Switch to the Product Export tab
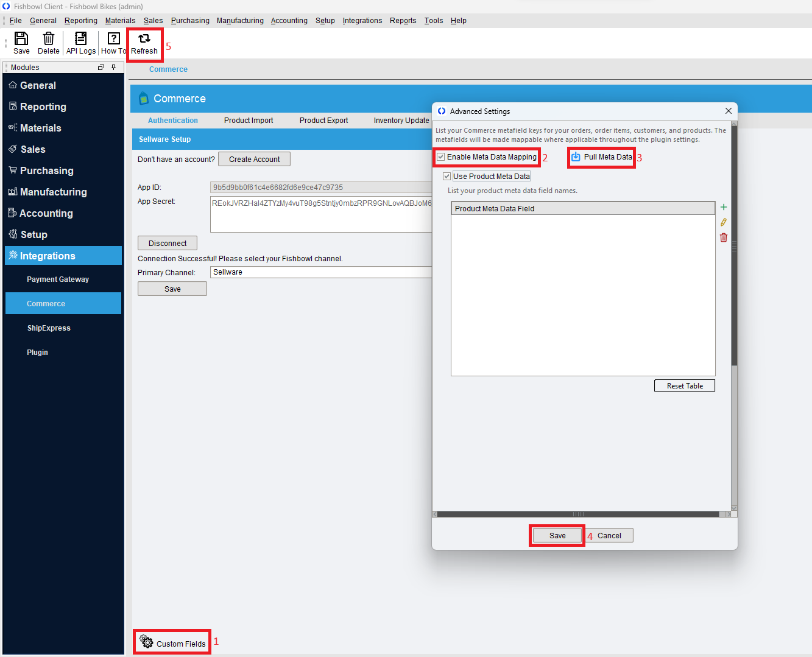812x657 pixels. (x=323, y=120)
